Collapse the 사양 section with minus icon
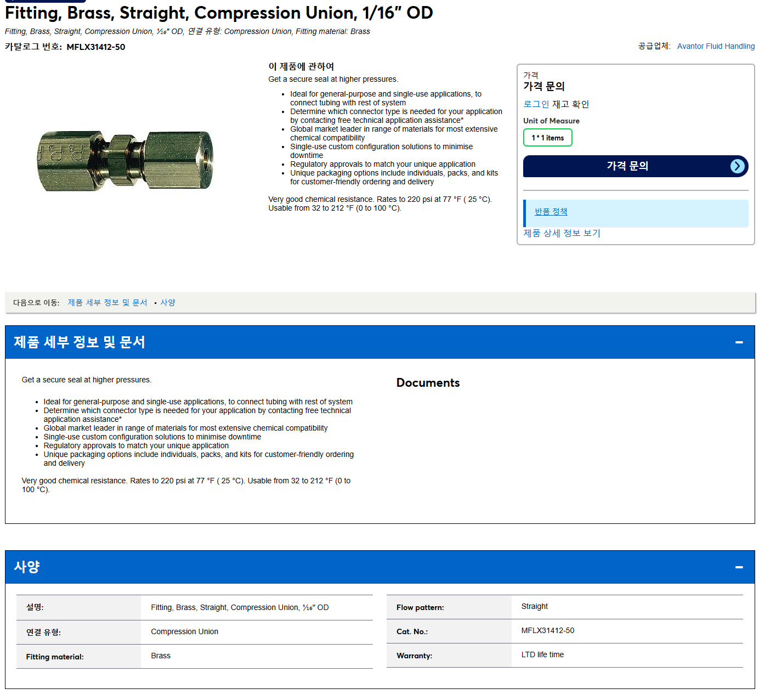The height and width of the screenshot is (700, 759). 739,567
